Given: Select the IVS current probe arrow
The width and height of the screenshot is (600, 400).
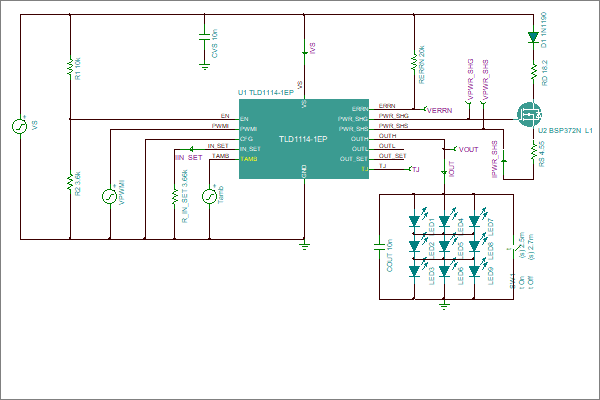Looking at the screenshot, I should pos(305,52).
